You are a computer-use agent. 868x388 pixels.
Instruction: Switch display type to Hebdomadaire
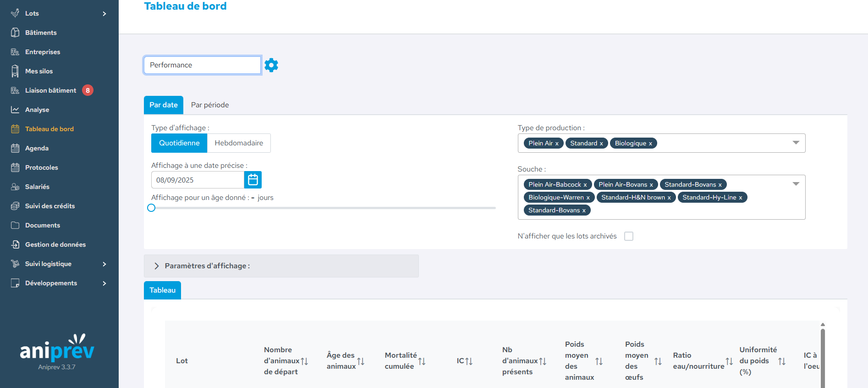pyautogui.click(x=239, y=143)
